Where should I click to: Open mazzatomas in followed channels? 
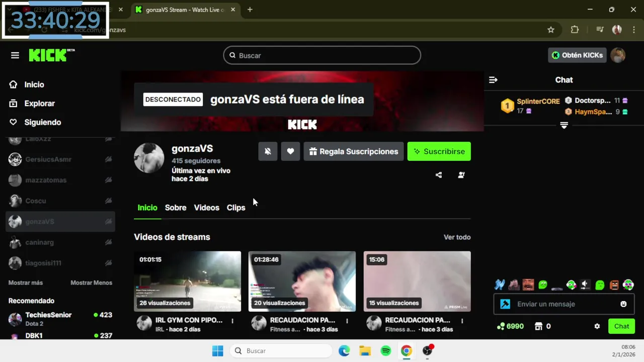(x=60, y=180)
